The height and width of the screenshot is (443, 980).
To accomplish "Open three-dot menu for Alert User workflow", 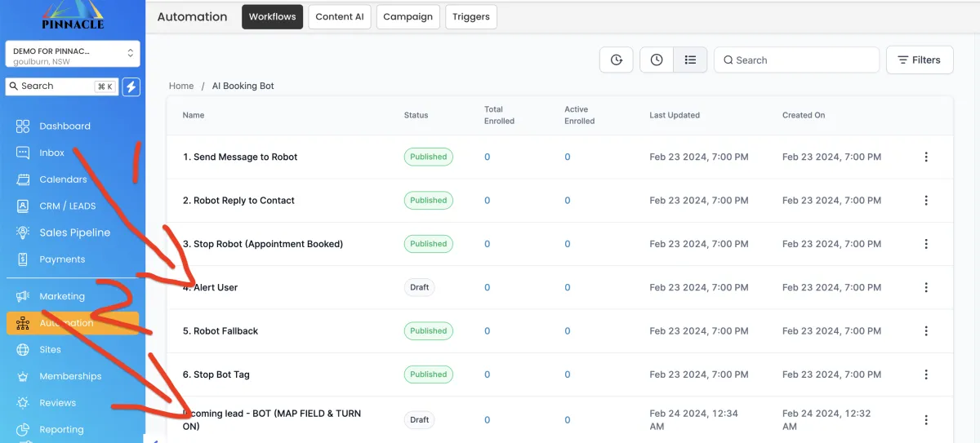I will 925,287.
